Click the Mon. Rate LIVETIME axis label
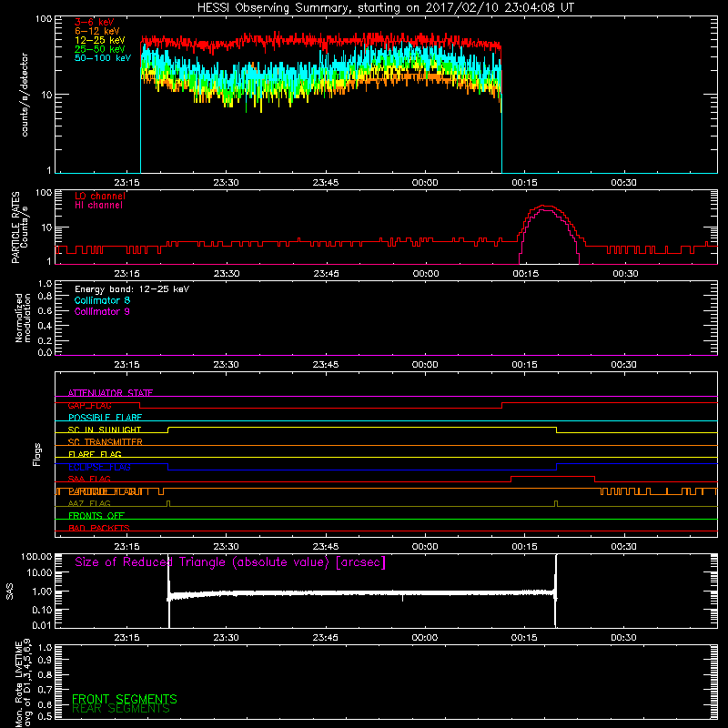 23,682
